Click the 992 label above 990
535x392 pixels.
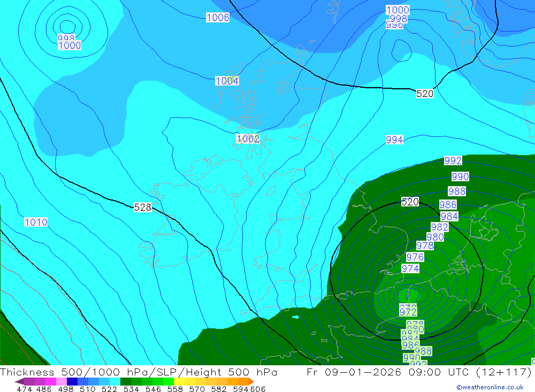(x=453, y=160)
